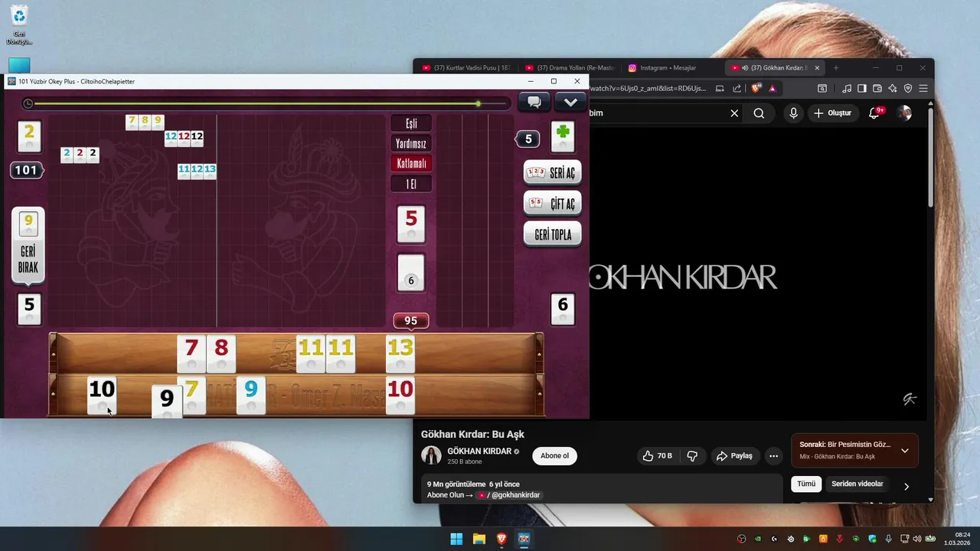Click the green clover bonus icon
This screenshot has height=551, width=980.
coord(563,137)
